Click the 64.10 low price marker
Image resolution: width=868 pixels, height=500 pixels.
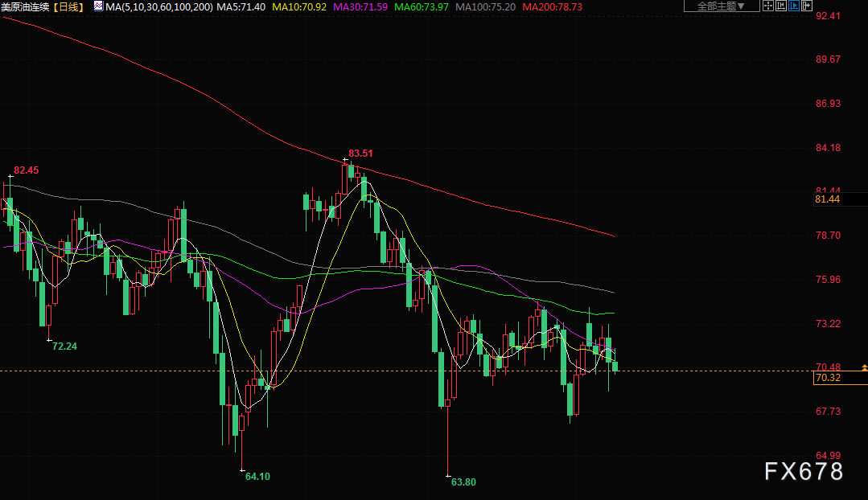(257, 476)
